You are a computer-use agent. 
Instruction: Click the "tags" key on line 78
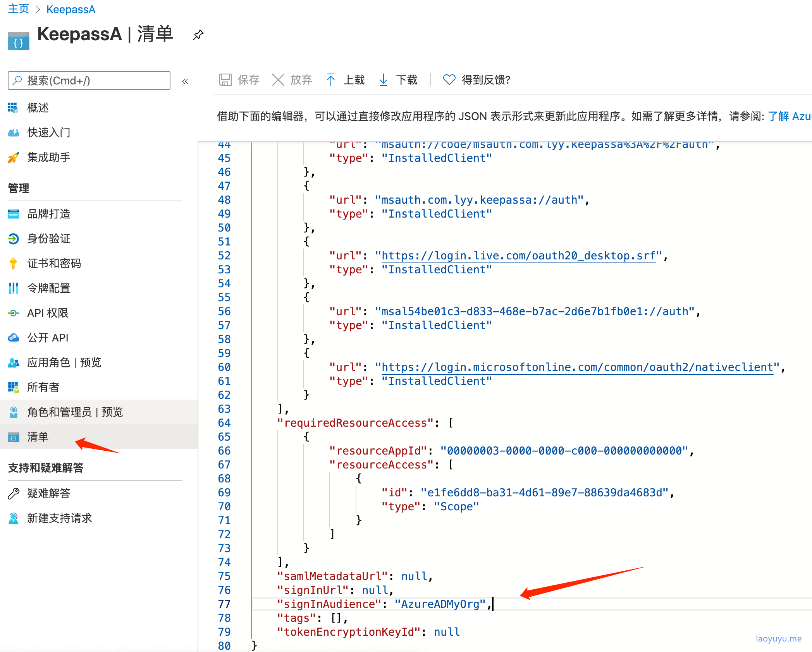(x=296, y=618)
